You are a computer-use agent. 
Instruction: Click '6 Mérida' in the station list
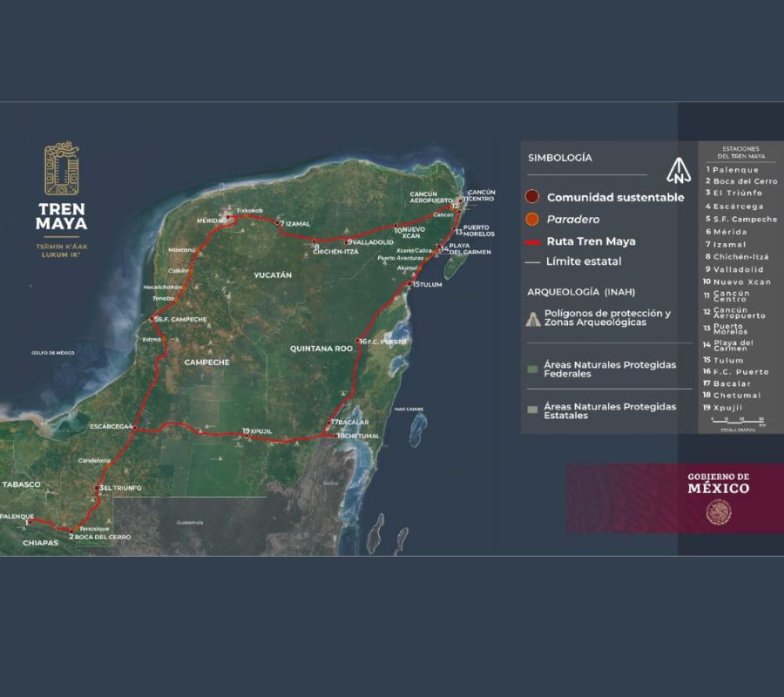point(726,232)
